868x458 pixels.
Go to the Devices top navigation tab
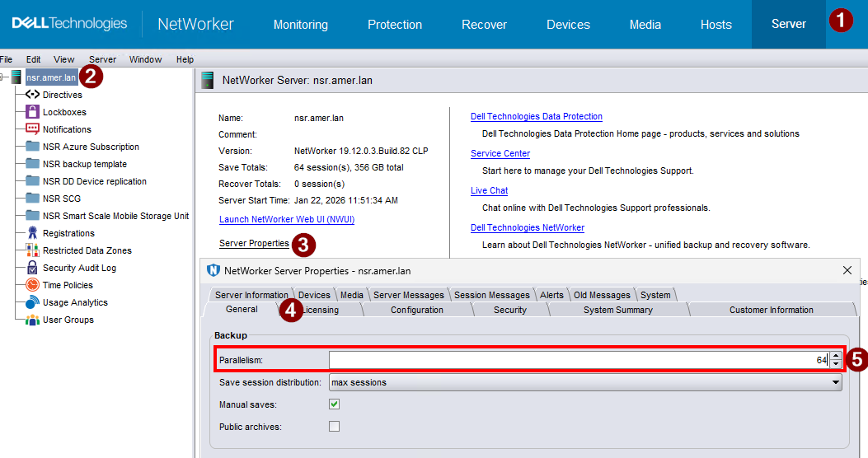point(568,25)
